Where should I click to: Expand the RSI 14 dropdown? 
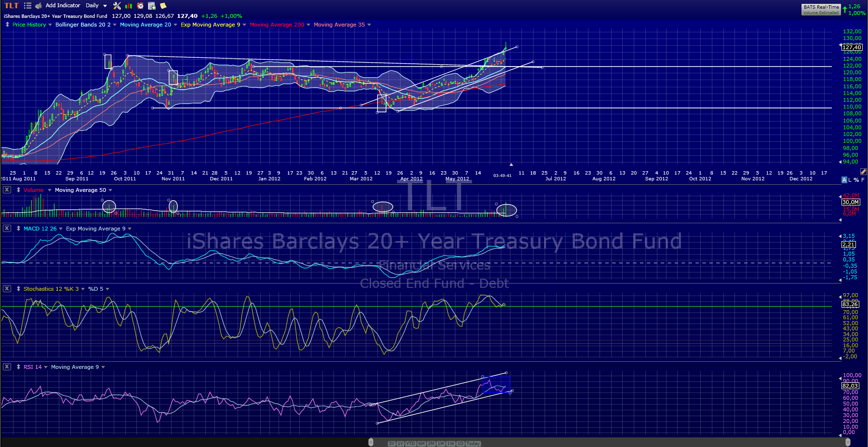coord(46,367)
